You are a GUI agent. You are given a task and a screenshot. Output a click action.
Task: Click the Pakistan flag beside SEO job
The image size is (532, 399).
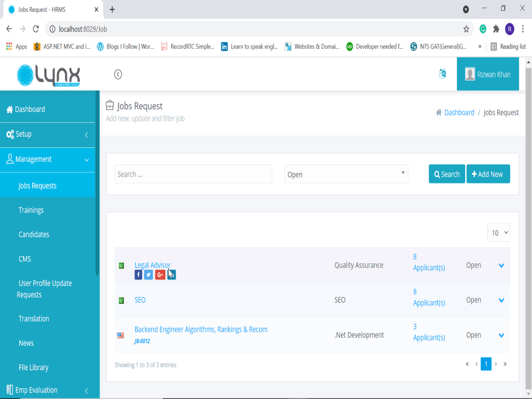[x=121, y=300]
